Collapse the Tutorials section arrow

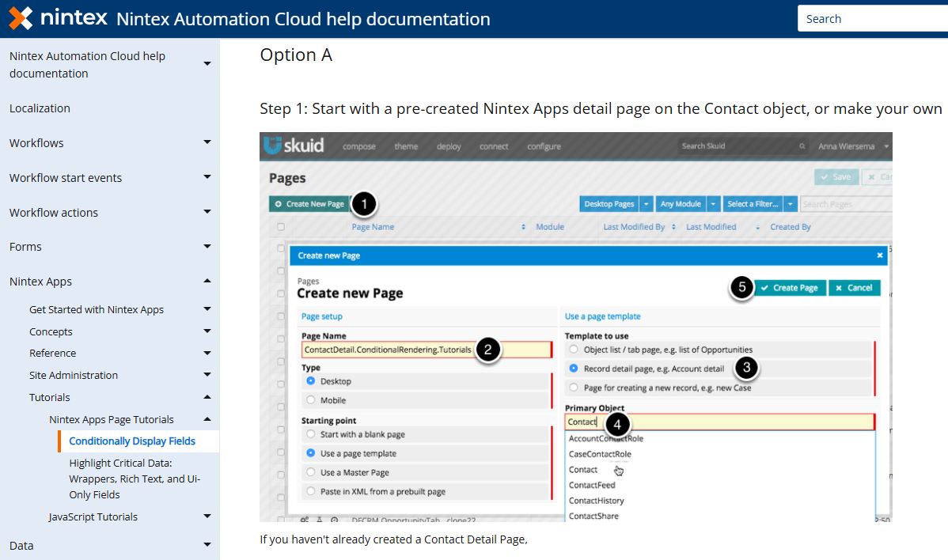(x=207, y=397)
